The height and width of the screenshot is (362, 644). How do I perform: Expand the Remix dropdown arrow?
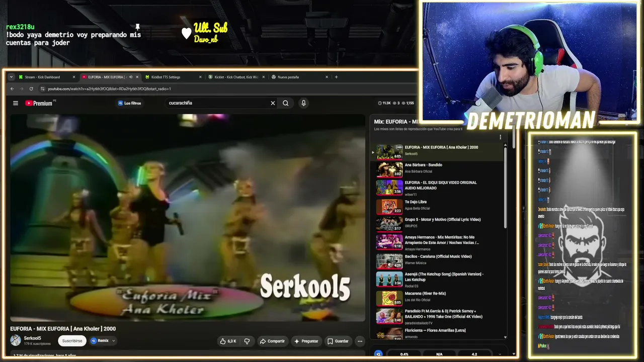point(113,340)
